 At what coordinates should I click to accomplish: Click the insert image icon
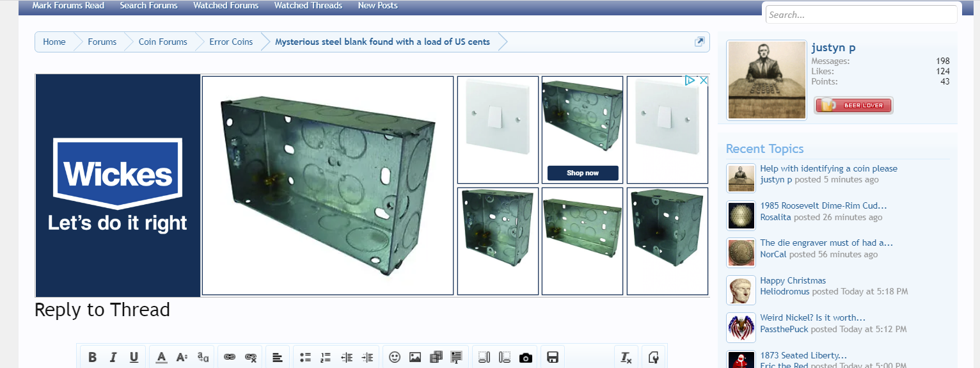click(x=415, y=357)
